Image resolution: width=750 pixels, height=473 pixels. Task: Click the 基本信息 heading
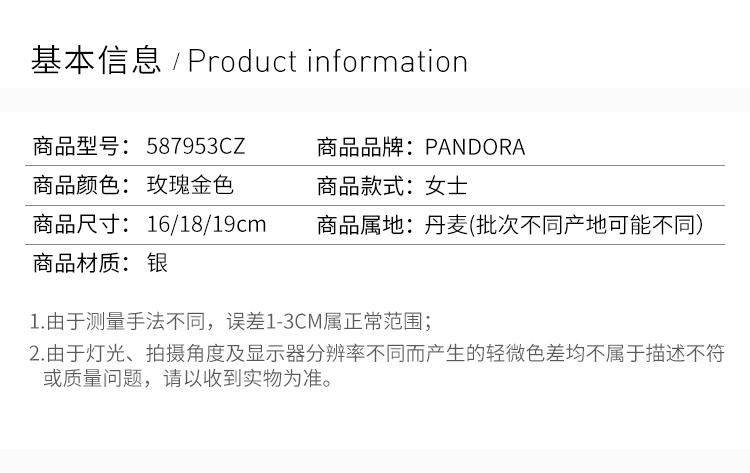(x=96, y=61)
